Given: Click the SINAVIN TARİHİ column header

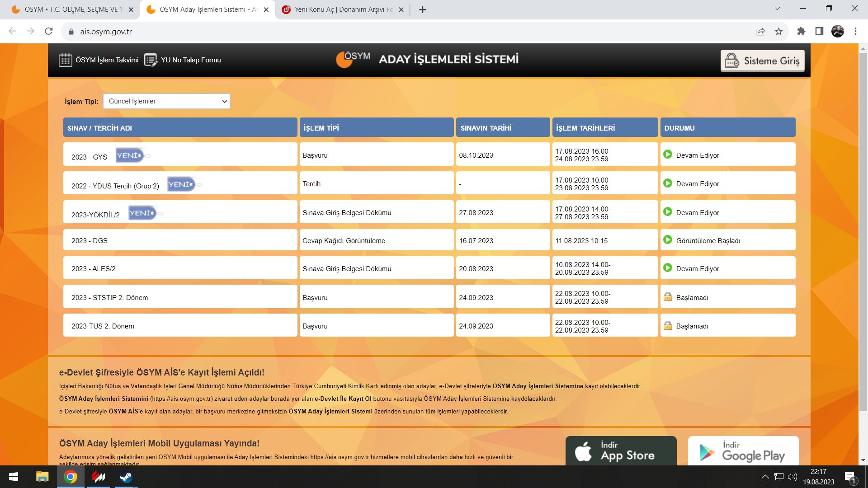Looking at the screenshot, I should point(503,128).
